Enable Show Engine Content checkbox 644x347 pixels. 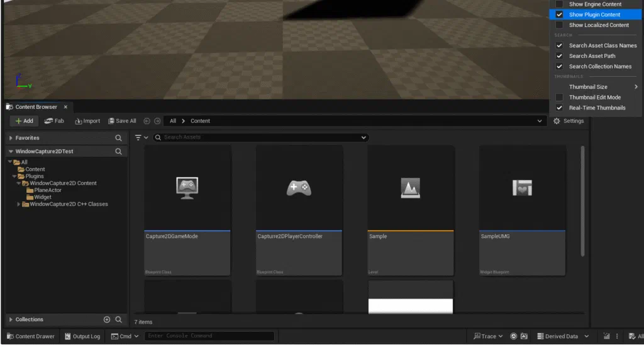pyautogui.click(x=559, y=4)
